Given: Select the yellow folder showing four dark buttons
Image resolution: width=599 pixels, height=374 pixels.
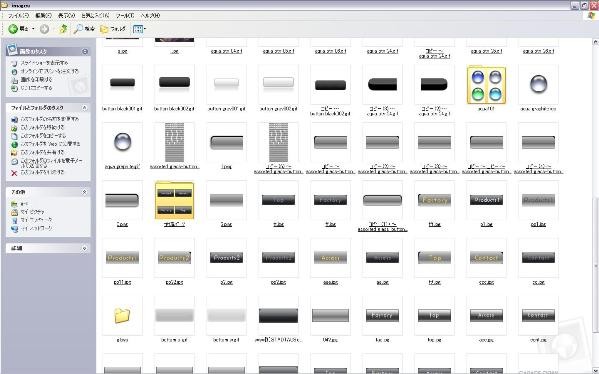Looking at the screenshot, I should tap(174, 200).
